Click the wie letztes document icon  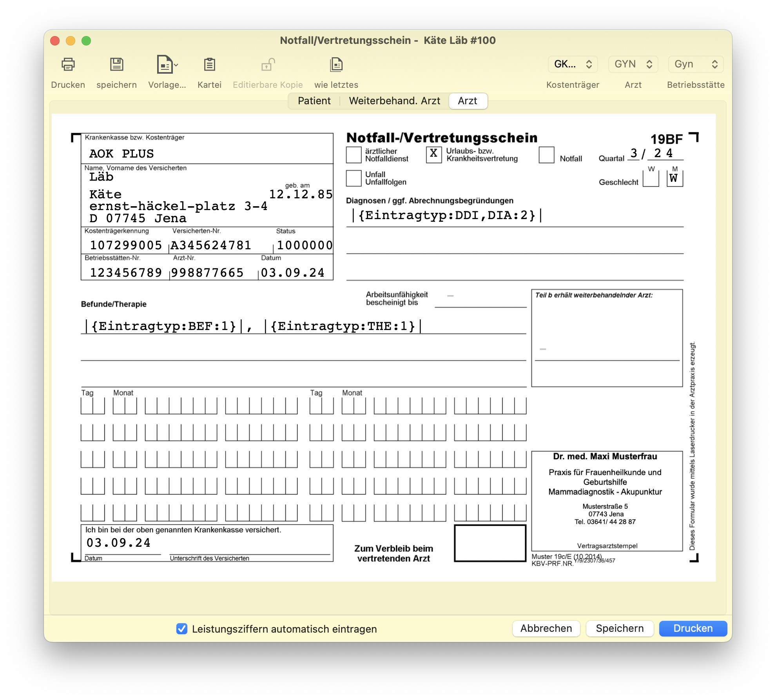[x=336, y=65]
